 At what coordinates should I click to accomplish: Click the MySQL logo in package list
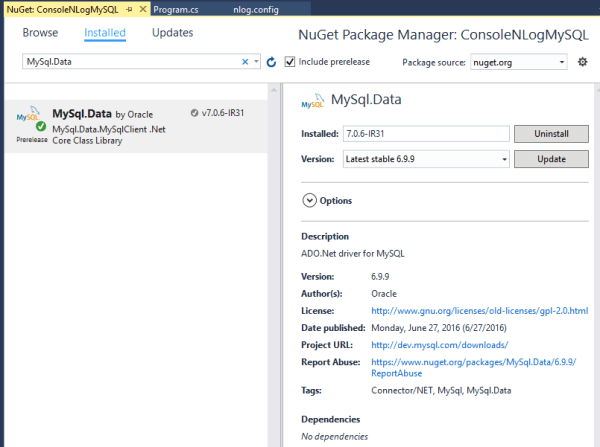[x=28, y=114]
